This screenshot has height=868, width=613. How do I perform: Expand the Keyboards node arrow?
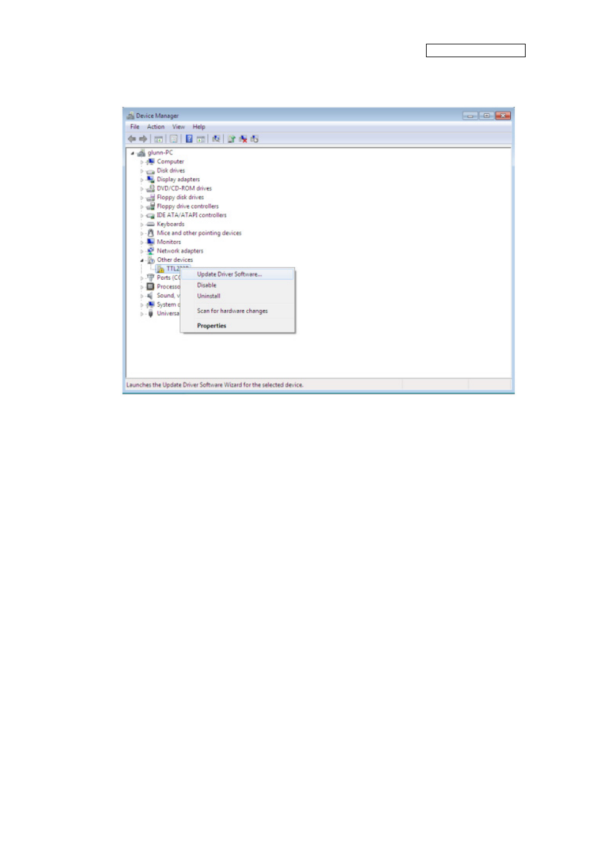[x=142, y=224]
